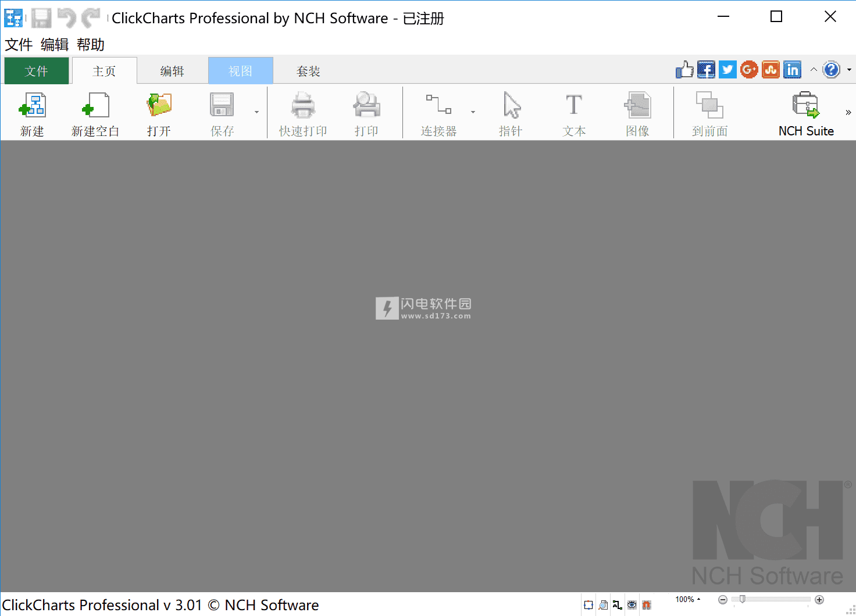
Task: Toggle the connector text status bar icon
Action: 618,605
